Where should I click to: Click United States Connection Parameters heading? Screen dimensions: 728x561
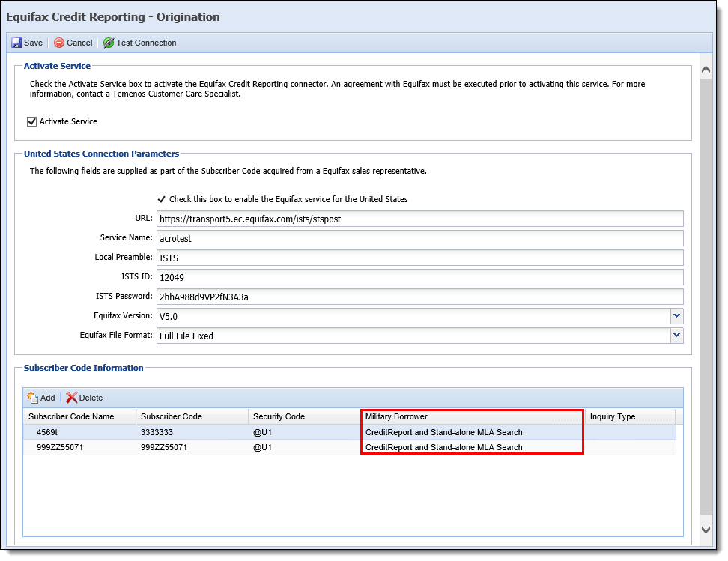101,154
